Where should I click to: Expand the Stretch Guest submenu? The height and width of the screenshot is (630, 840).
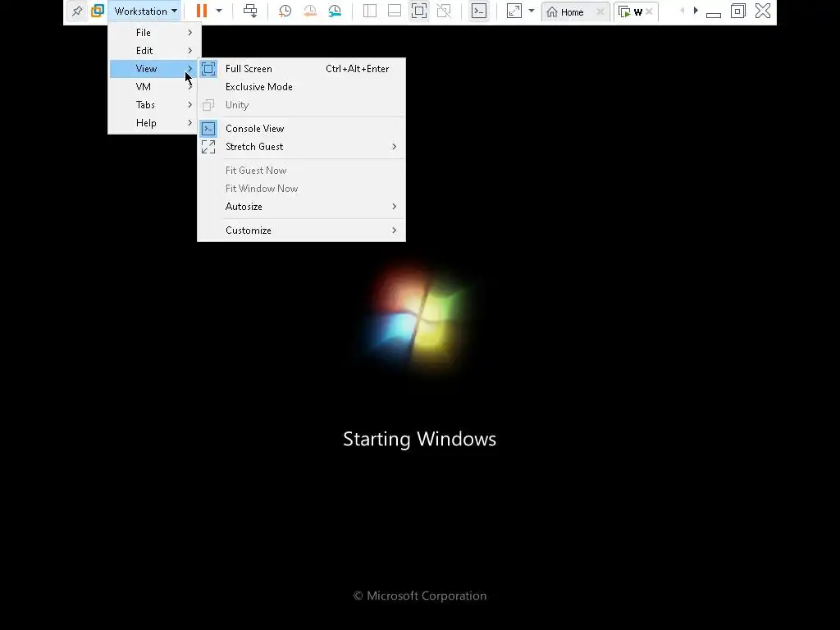coord(302,147)
